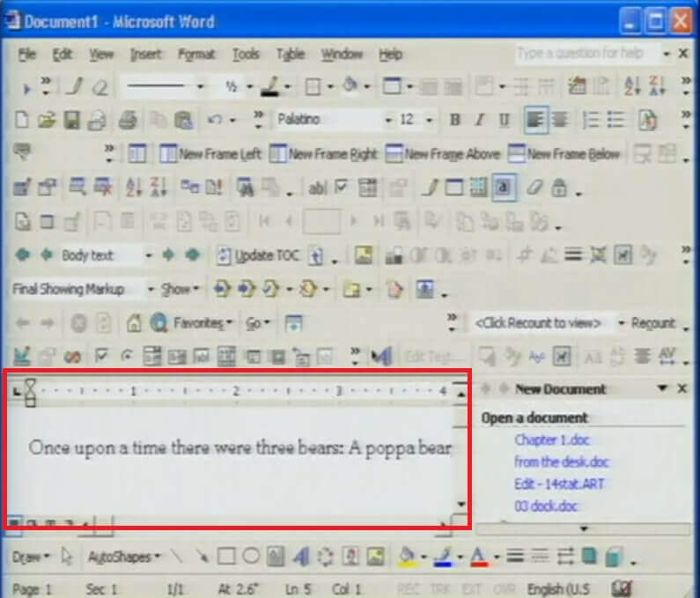Open a file with the Open folder icon
Image resolution: width=700 pixels, height=598 pixels.
click(x=47, y=120)
